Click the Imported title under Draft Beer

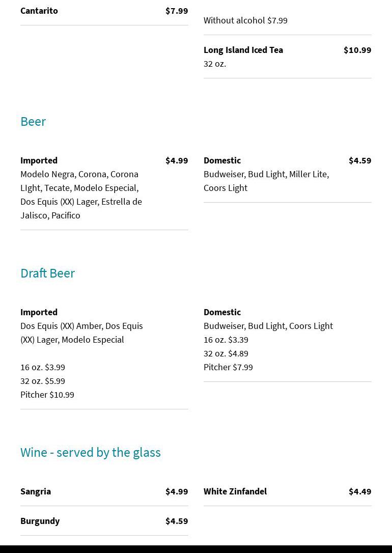[39, 312]
